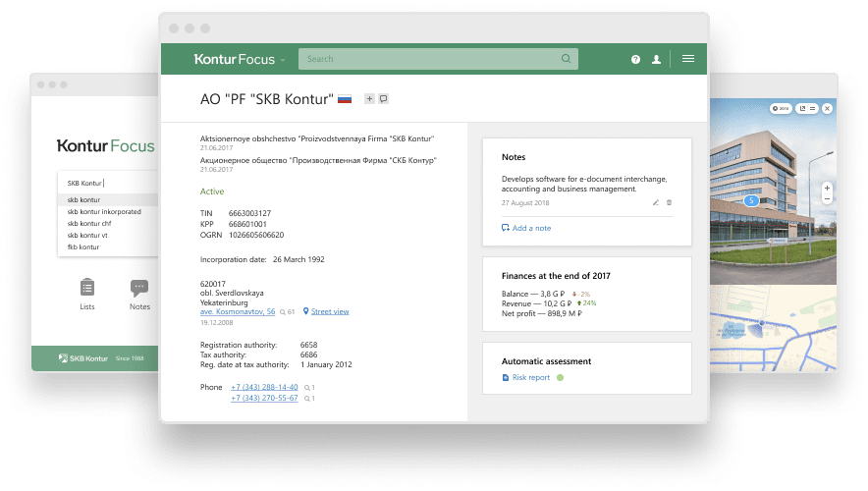Click the postal code 620017

[x=212, y=284]
